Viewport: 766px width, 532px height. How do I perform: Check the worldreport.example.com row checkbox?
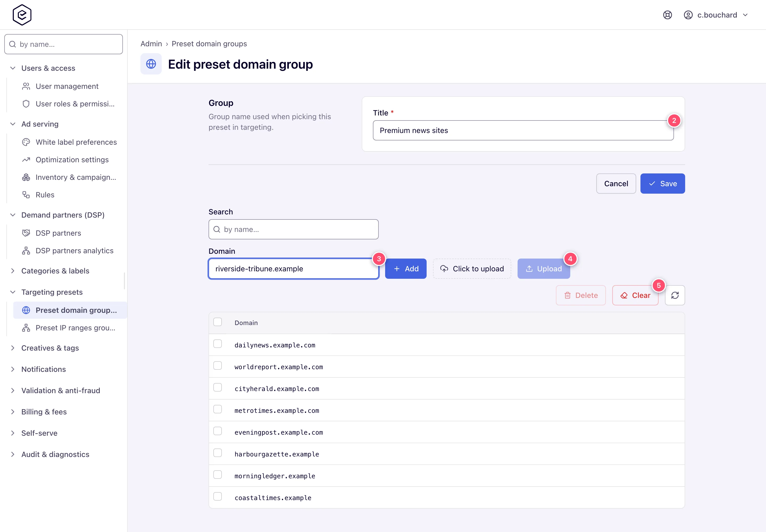(x=218, y=366)
